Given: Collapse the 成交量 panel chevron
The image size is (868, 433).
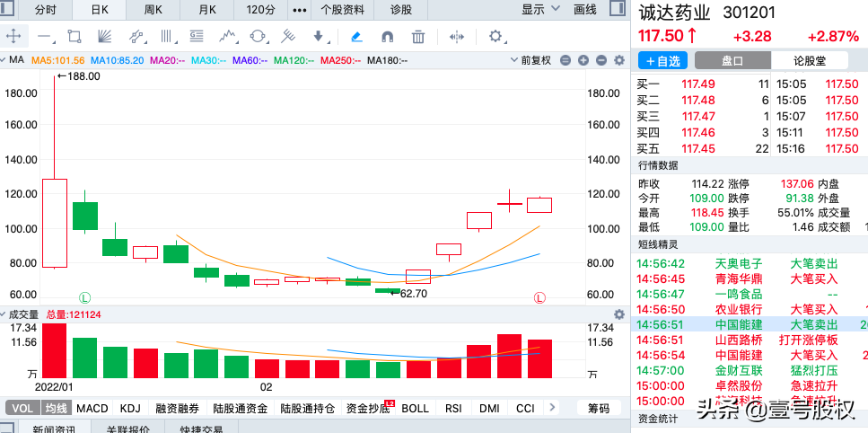Looking at the screenshot, I should pos(4,314).
